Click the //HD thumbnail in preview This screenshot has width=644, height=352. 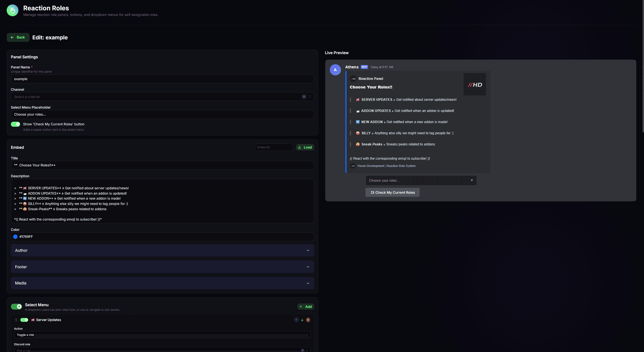[x=474, y=84]
